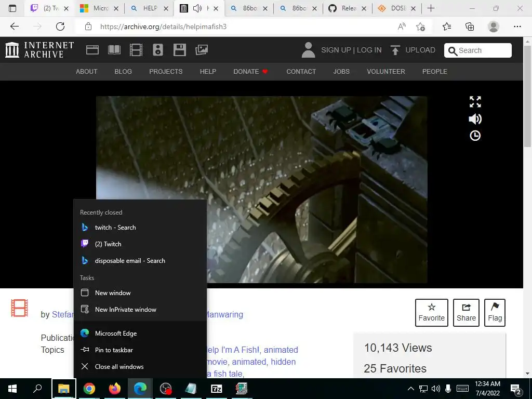Viewport: 532px width, 399px height.
Task: Switch to the HELP search tab
Action: pyautogui.click(x=149, y=8)
